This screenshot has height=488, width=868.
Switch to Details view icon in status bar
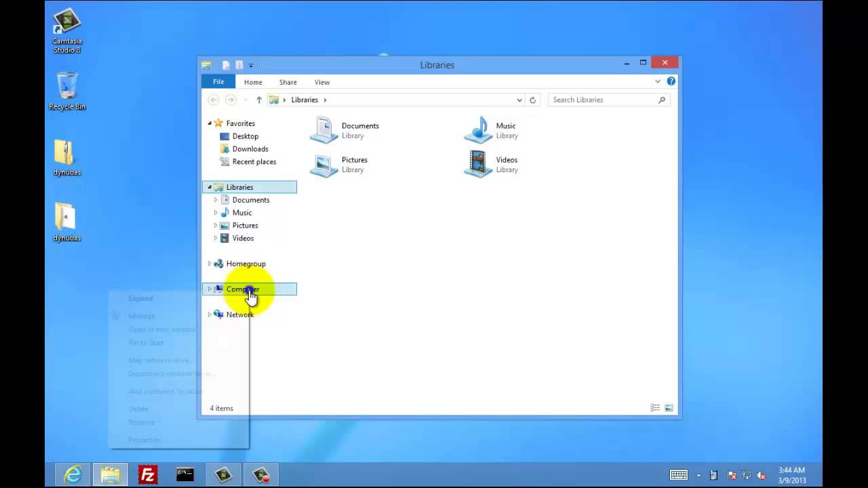point(655,408)
